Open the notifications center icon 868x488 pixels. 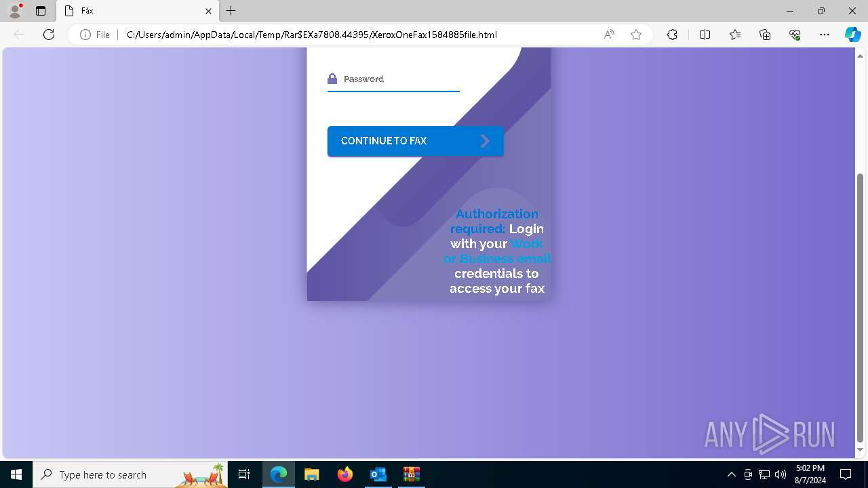(846, 474)
